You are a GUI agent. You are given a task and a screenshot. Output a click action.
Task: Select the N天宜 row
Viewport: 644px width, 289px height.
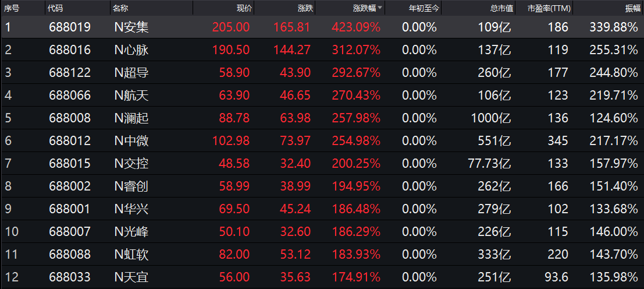click(131, 277)
